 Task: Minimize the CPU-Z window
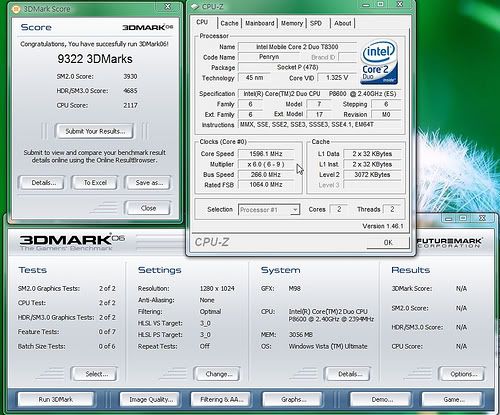point(366,5)
